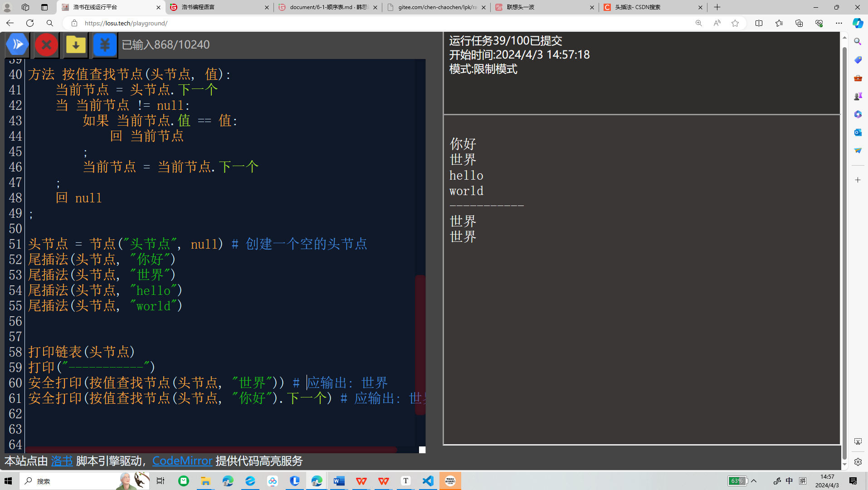Open collections icon in toolbar
Image resolution: width=868 pixels, height=490 pixels.
pyautogui.click(x=799, y=23)
